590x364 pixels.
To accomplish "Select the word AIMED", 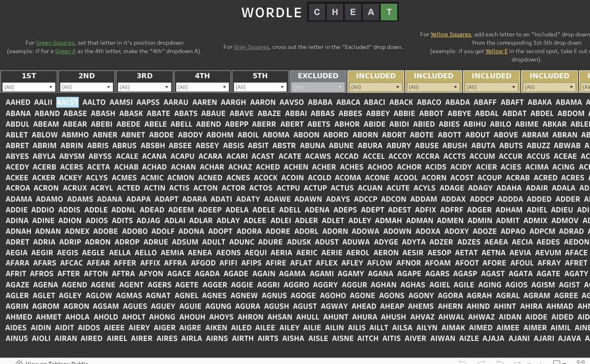I will click(481, 328).
